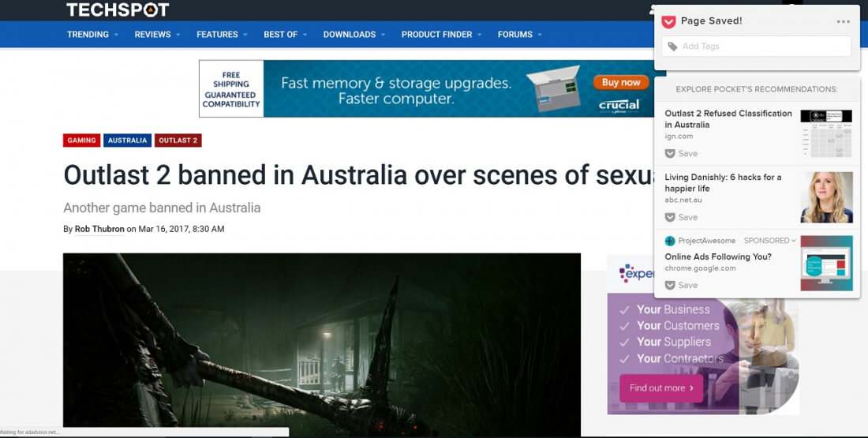Expand the Best Of dropdown arrow
Image resolution: width=868 pixels, height=438 pixels.
pos(305,35)
